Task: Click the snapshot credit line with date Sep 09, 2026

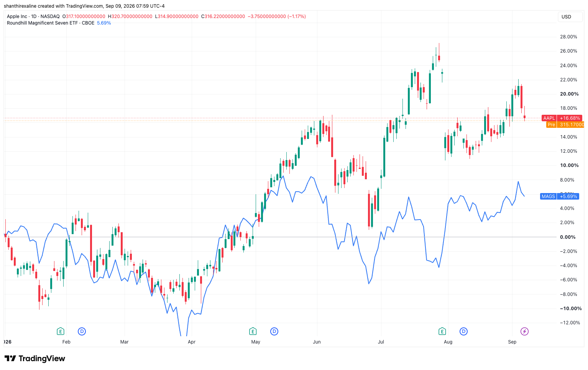Action: point(84,6)
